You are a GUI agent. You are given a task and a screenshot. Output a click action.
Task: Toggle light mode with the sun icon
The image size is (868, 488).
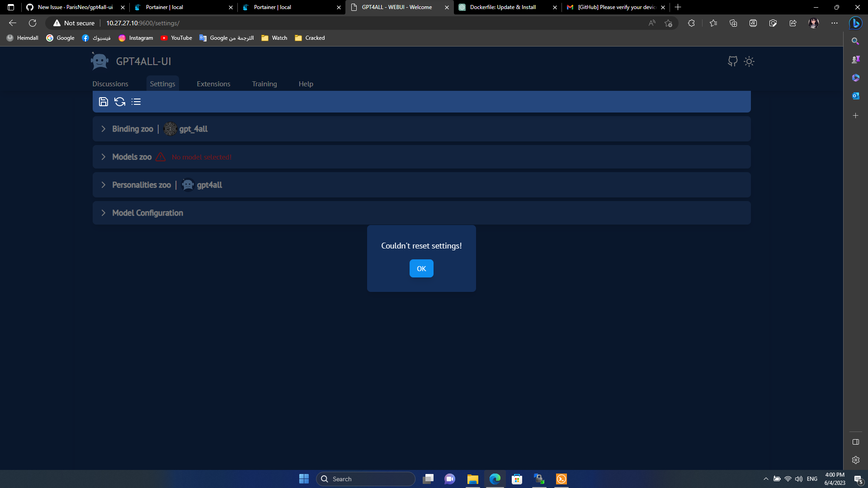click(749, 61)
